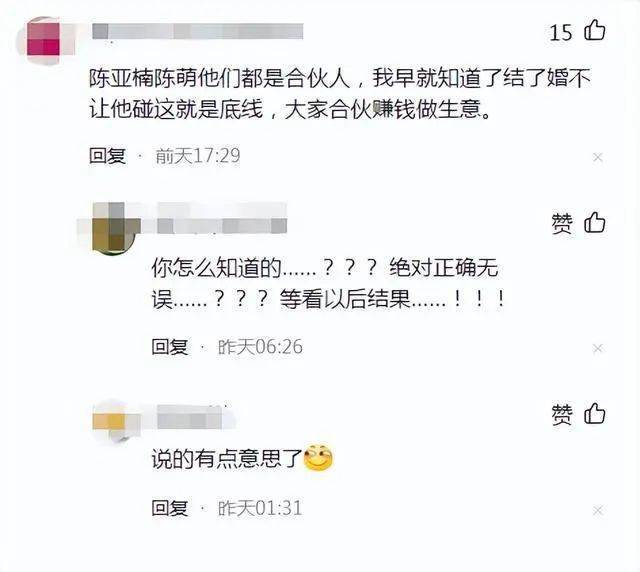
Task: Dismiss the comment posted 前天17:29
Action: pos(598,157)
